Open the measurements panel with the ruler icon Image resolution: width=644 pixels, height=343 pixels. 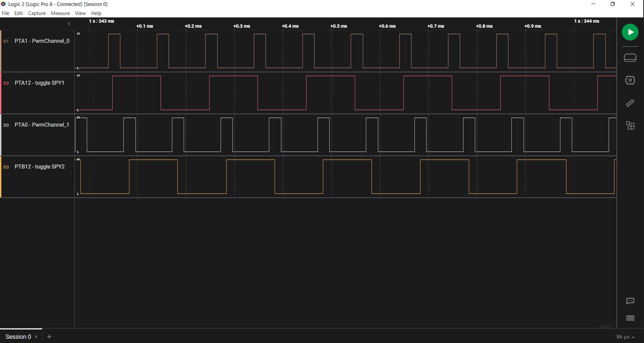click(630, 103)
